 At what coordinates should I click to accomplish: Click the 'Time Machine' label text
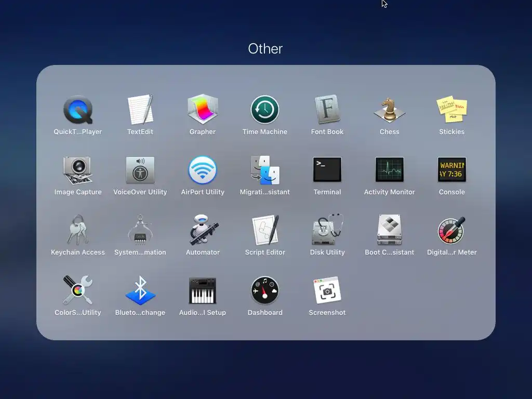coord(265,131)
